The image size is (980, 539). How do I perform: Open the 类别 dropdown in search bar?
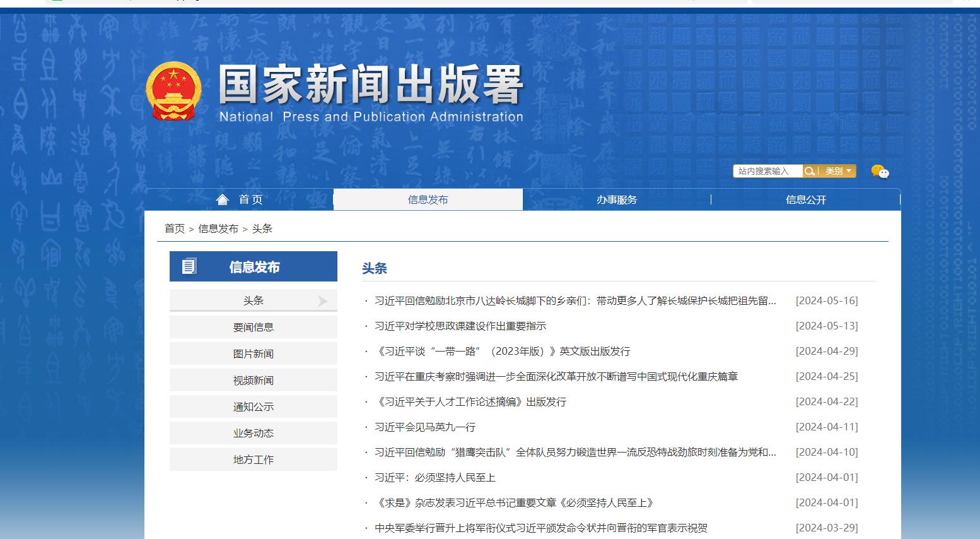tap(839, 171)
